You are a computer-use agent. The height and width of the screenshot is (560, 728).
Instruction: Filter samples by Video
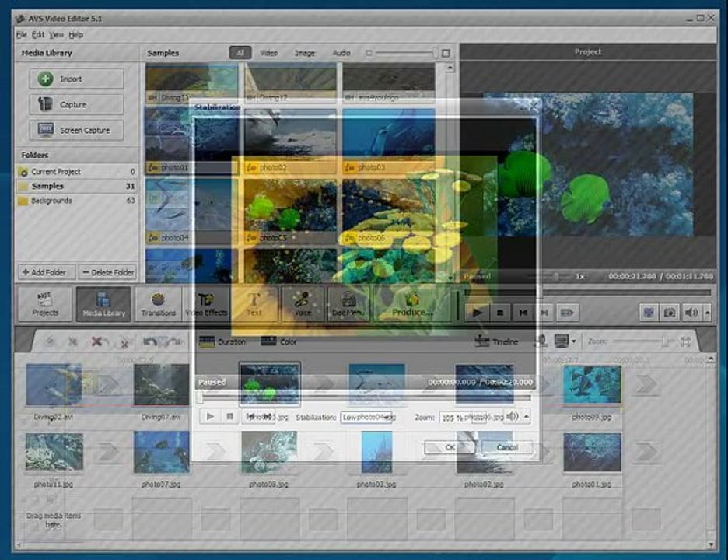tap(269, 53)
